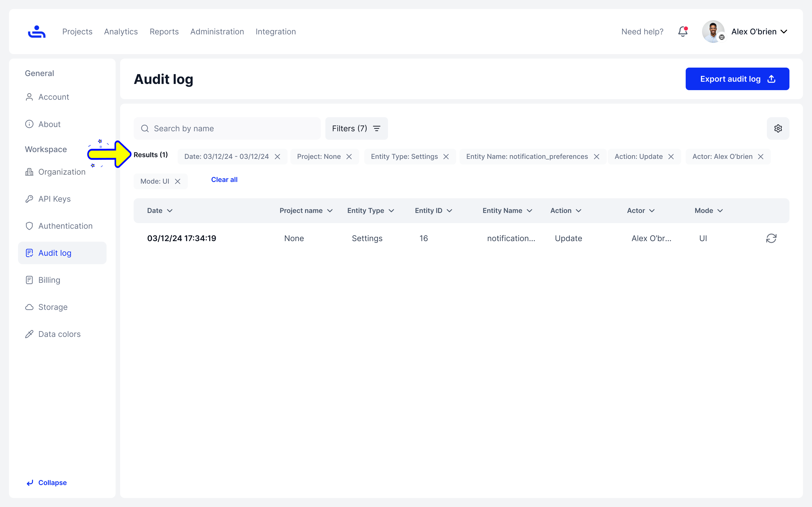
Task: Remove the Entity Type: Settings filter
Action: [446, 157]
